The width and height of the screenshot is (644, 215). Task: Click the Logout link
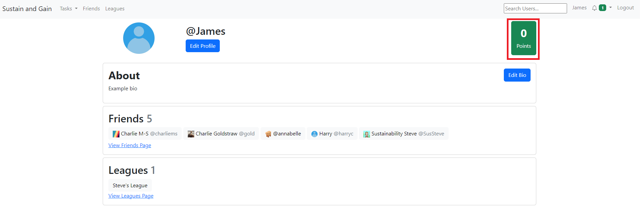[625, 8]
